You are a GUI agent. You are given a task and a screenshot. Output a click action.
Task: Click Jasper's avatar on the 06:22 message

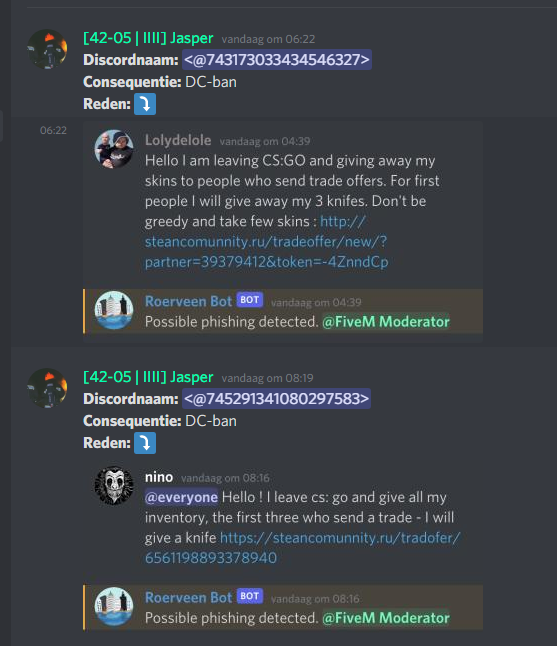pyautogui.click(x=47, y=49)
